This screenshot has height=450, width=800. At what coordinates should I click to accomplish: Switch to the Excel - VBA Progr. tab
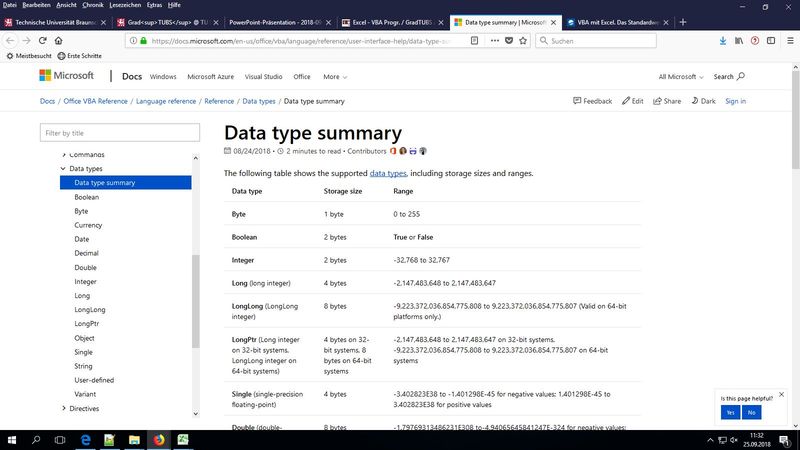[x=391, y=21]
